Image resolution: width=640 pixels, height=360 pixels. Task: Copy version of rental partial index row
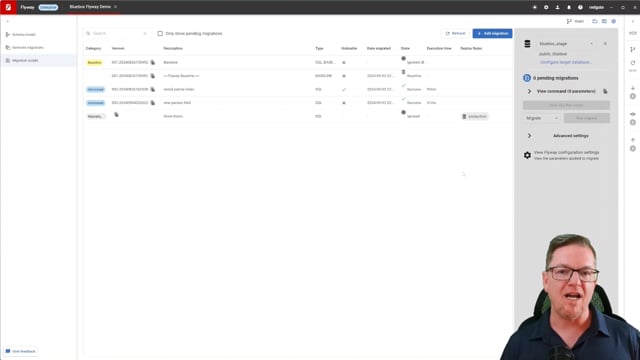tap(153, 89)
